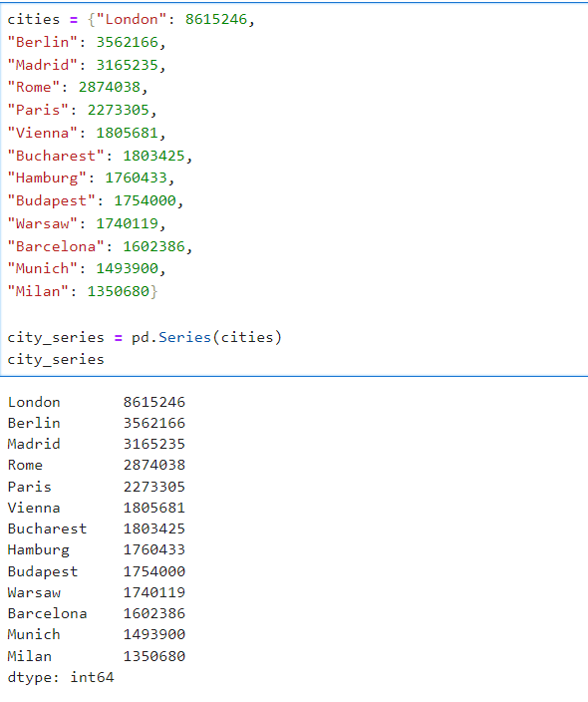Image resolution: width=588 pixels, height=702 pixels.
Task: Click 'Warsaw' in the output index
Action: (x=34, y=592)
